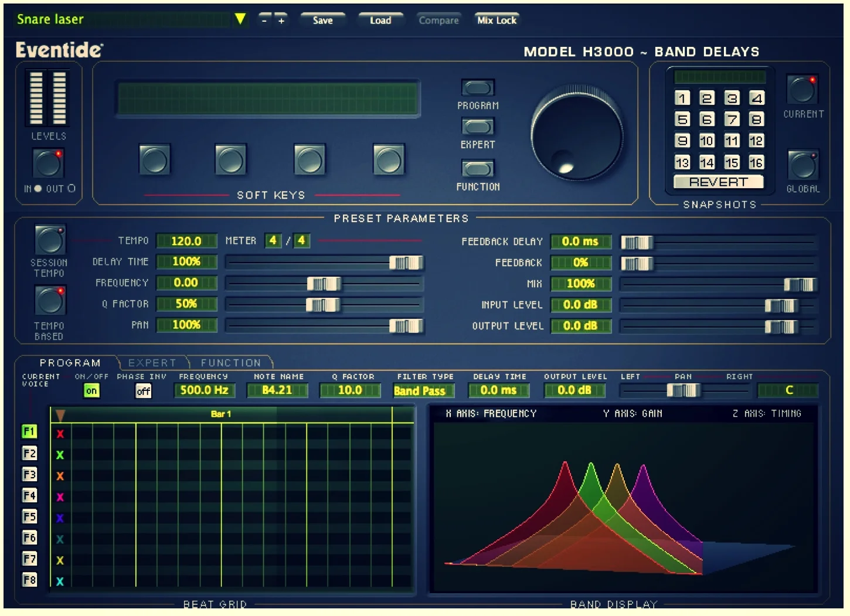The width and height of the screenshot is (850, 616).
Task: Select snapshot 7
Action: [x=732, y=120]
